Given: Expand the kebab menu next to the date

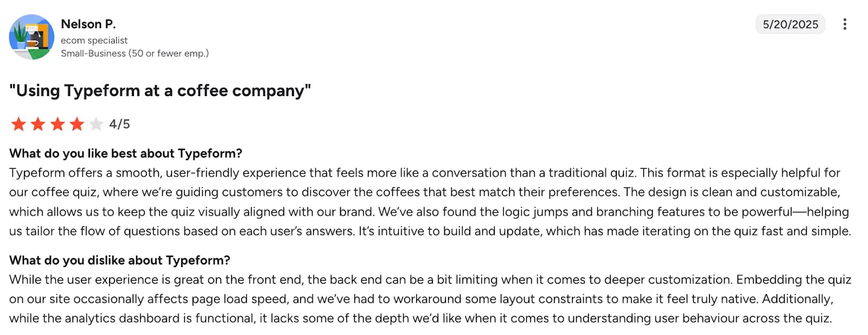Looking at the screenshot, I should 845,24.
